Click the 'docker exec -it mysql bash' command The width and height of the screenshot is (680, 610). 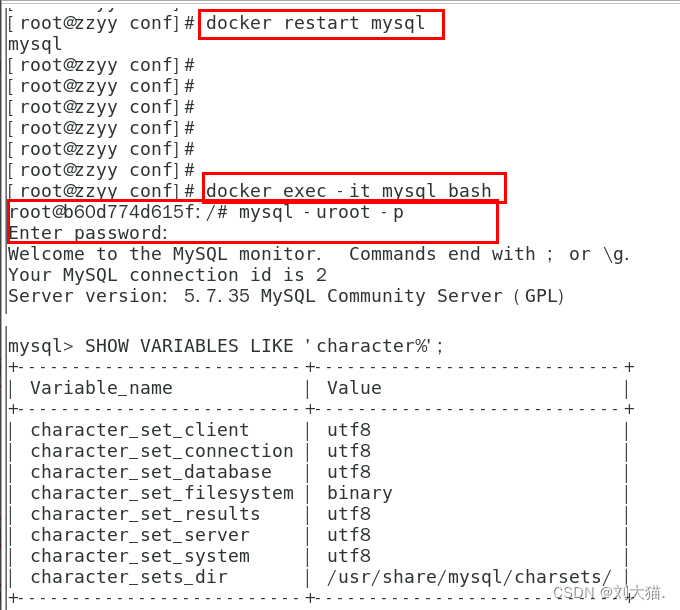click(x=349, y=191)
